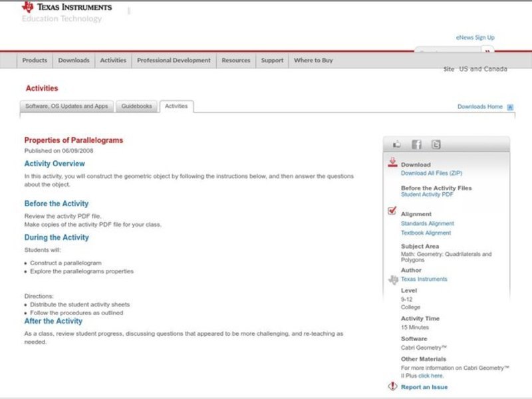Open the US and Canada site selector

tap(483, 69)
